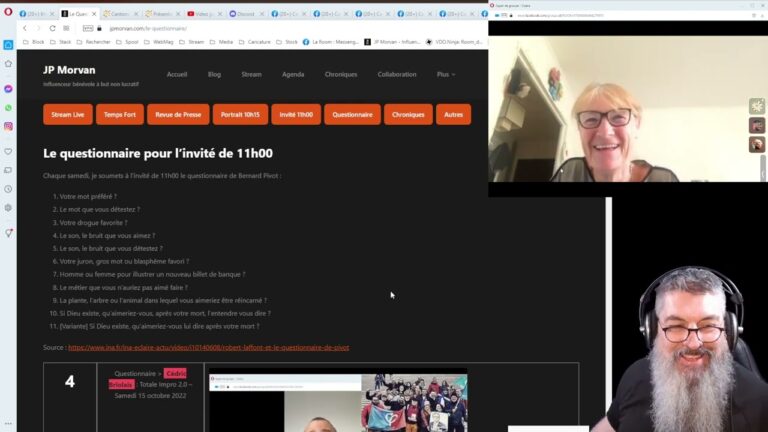The image size is (768, 432).
Task: Open the ina.fr source link
Action: (209, 347)
